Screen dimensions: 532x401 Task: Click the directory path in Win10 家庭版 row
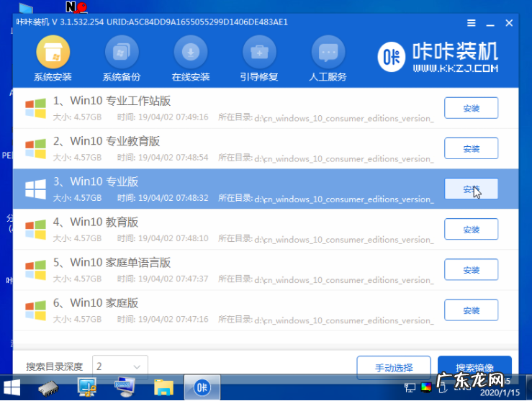pos(344,320)
